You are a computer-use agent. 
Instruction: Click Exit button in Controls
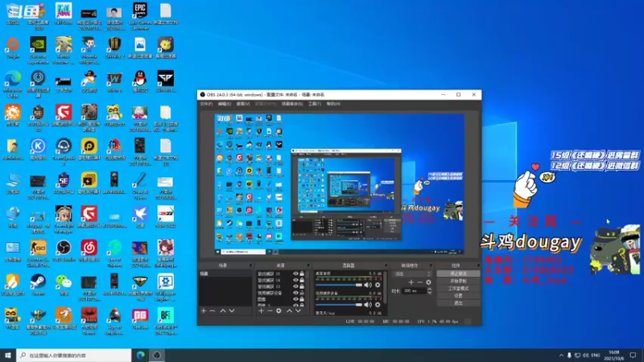(458, 303)
